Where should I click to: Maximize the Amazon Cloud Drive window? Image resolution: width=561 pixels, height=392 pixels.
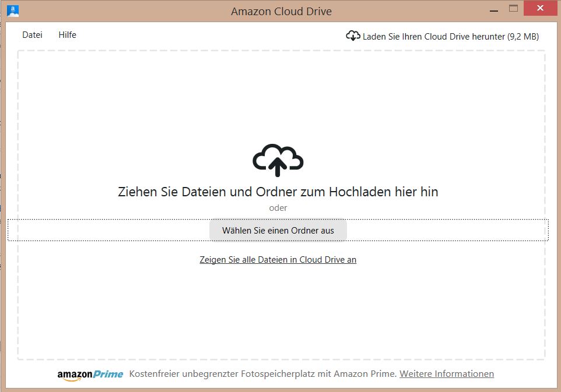513,9
